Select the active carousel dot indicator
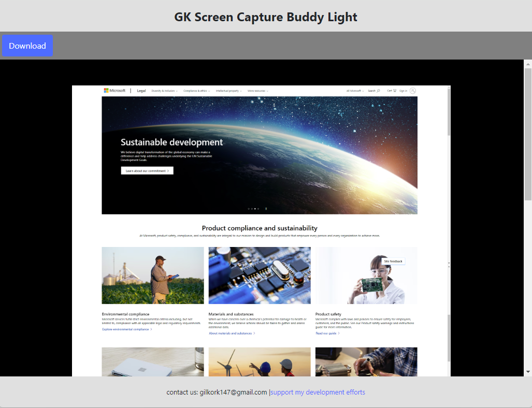 (x=255, y=209)
